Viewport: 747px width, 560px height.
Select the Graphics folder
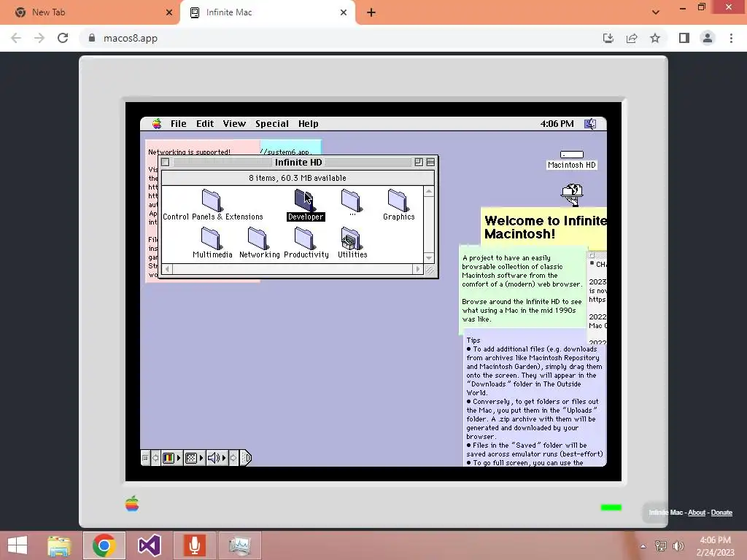click(x=399, y=205)
